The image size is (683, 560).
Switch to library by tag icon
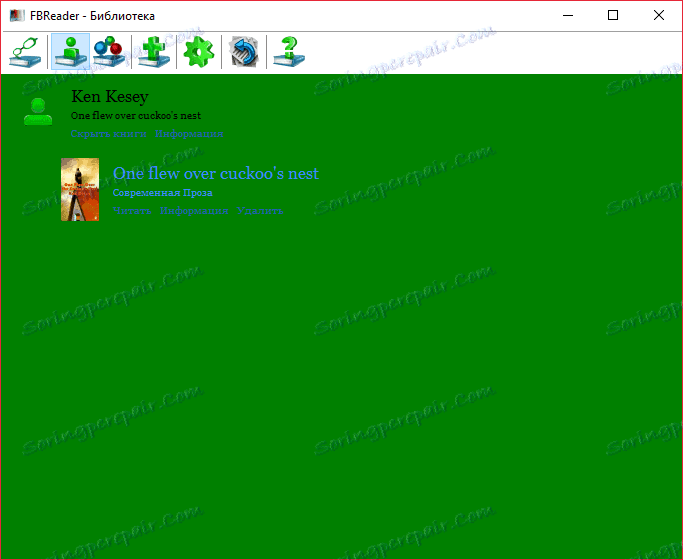click(109, 52)
